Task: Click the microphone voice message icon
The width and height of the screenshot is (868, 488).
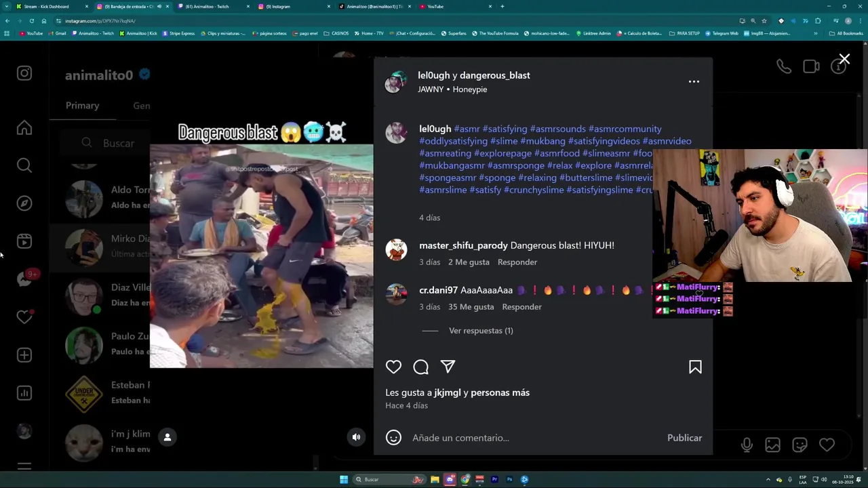Action: tap(747, 445)
